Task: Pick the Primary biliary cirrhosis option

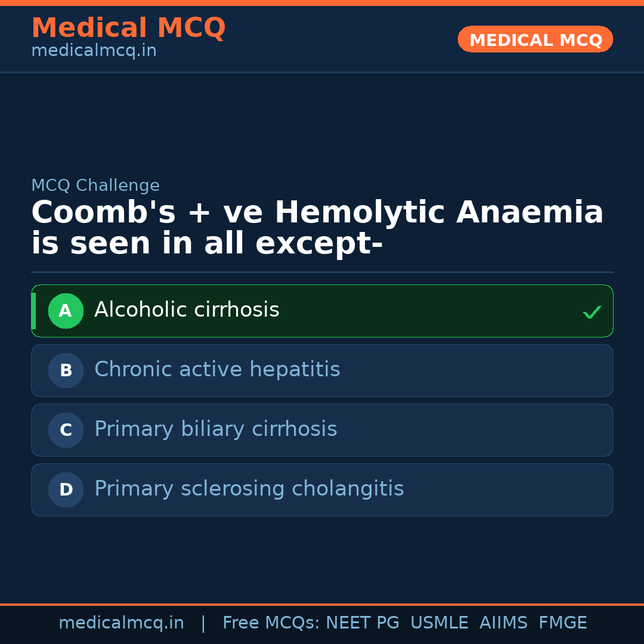Action: tap(215, 429)
